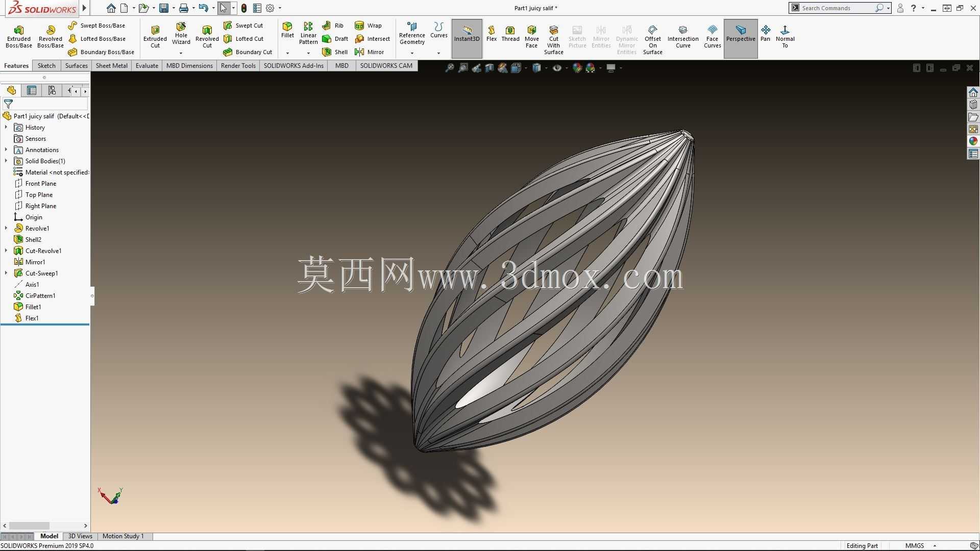Image resolution: width=980 pixels, height=551 pixels.
Task: Select Cut With Surface tool
Action: (553, 40)
